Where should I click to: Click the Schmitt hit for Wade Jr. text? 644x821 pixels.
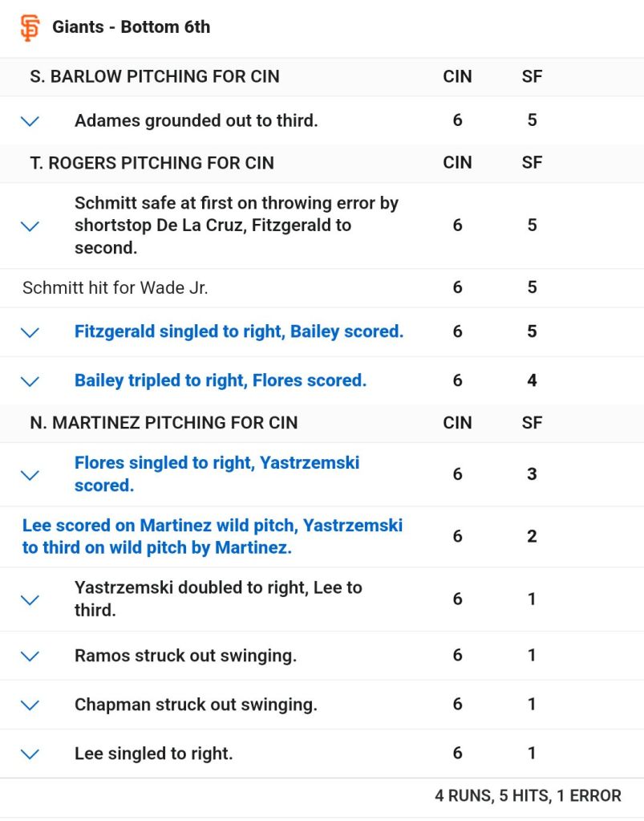point(115,288)
